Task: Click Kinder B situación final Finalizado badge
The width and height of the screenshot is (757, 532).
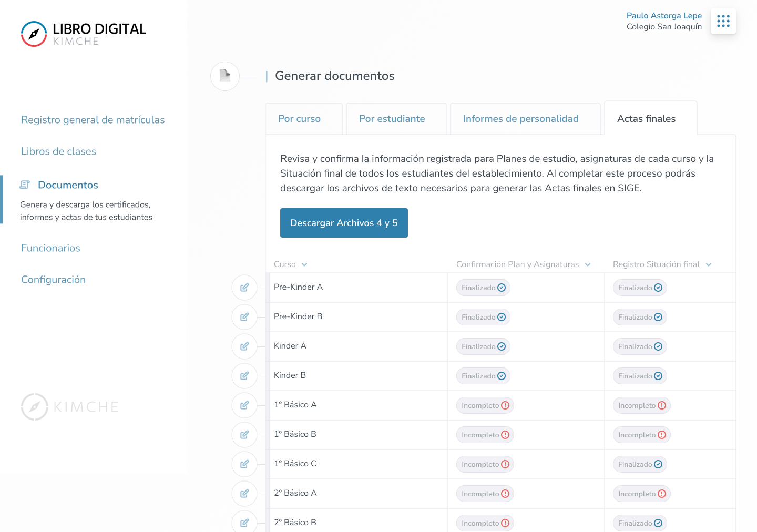Action: (640, 376)
